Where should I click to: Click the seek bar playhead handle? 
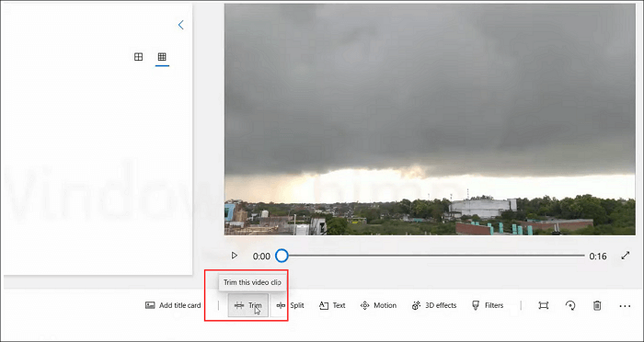(x=282, y=256)
